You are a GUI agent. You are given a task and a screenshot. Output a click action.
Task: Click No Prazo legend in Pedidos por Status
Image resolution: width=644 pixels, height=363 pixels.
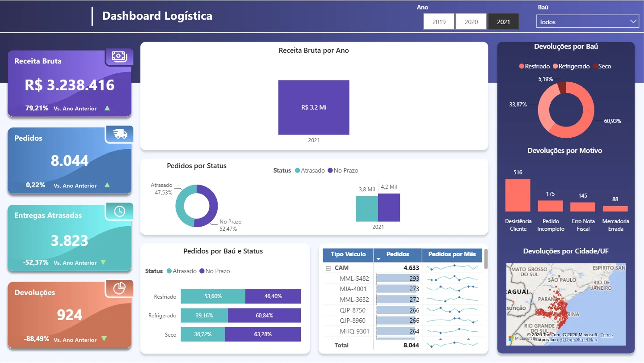coord(343,170)
